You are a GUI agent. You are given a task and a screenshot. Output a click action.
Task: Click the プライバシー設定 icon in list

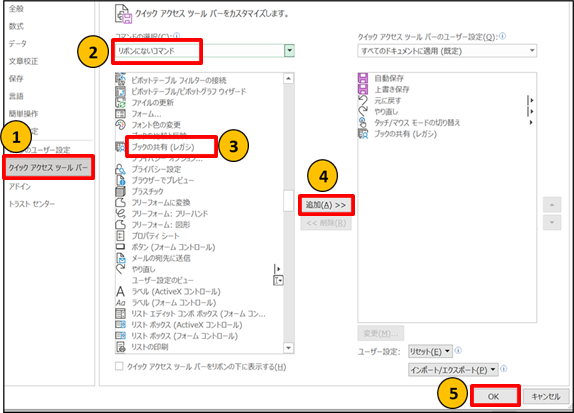[x=120, y=169]
